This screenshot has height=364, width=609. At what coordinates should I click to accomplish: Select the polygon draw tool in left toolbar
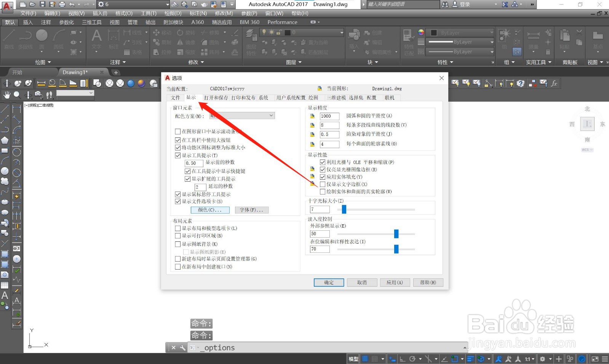click(5, 140)
